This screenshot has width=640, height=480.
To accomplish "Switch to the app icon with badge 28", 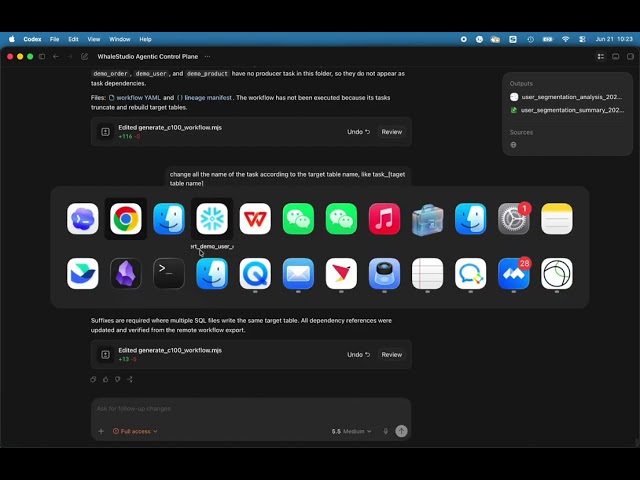I will (513, 273).
